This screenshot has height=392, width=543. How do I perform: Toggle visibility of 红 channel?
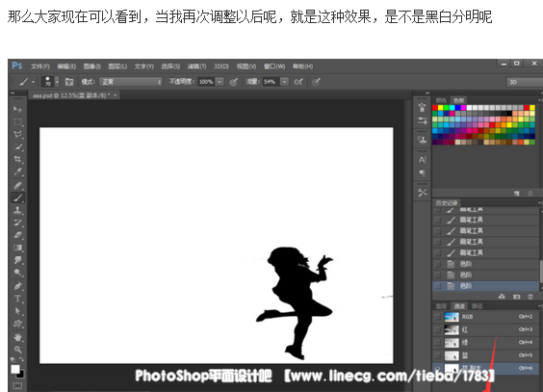[x=438, y=329]
